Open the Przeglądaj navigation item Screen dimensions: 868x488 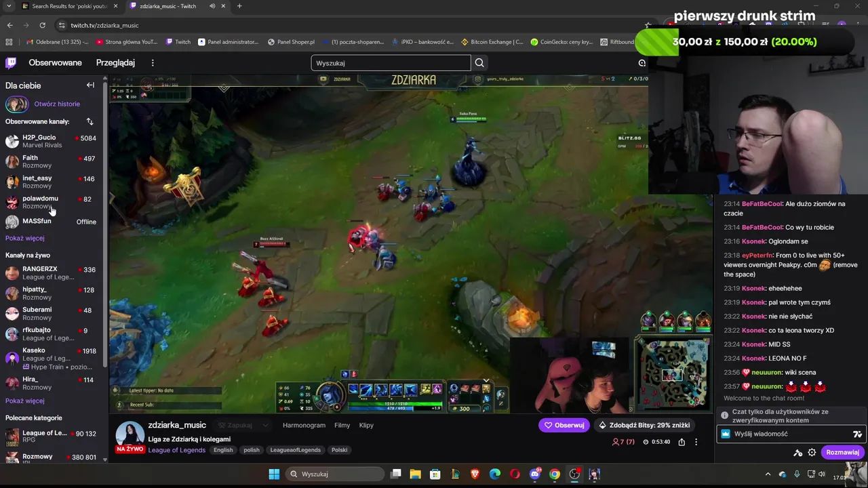(115, 62)
